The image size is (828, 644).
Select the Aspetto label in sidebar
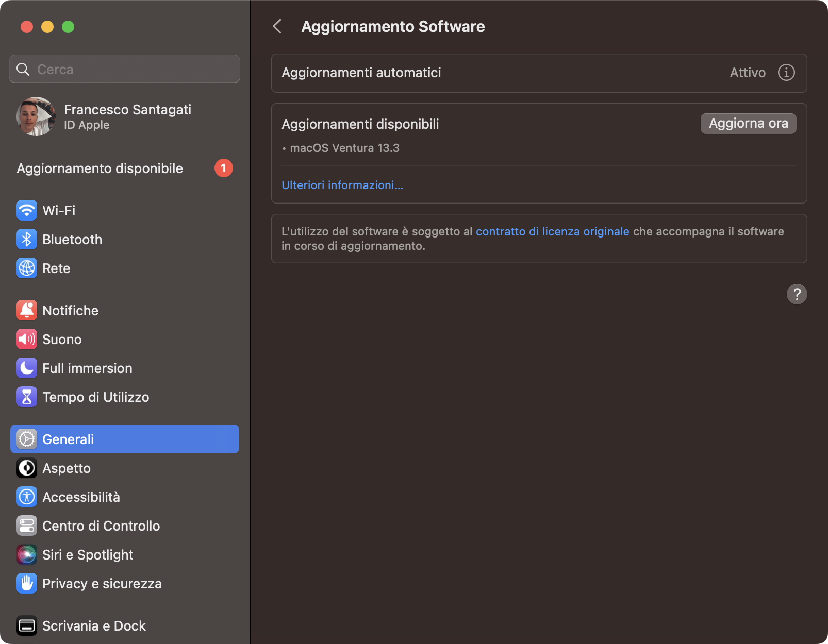click(67, 468)
